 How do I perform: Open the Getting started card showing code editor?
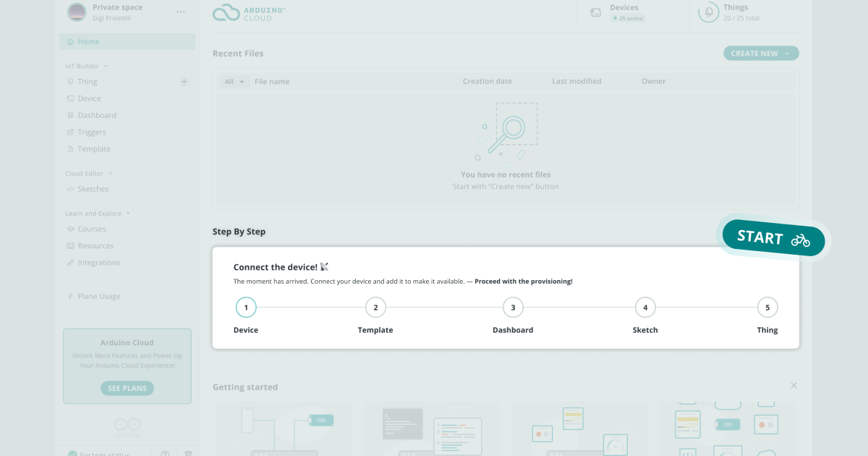point(431,429)
